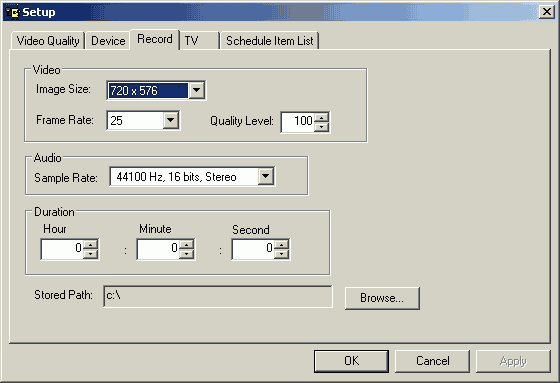This screenshot has width=560, height=383.
Task: Click the Hour duration input field
Action: 63,249
